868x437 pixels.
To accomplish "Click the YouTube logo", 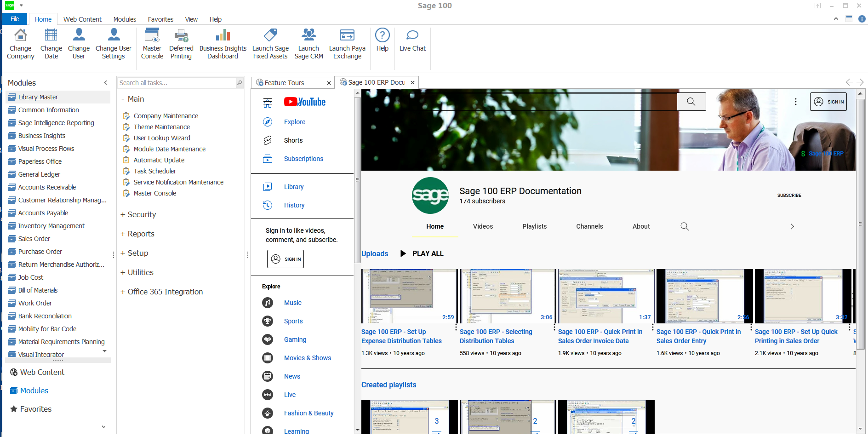I will (x=305, y=102).
